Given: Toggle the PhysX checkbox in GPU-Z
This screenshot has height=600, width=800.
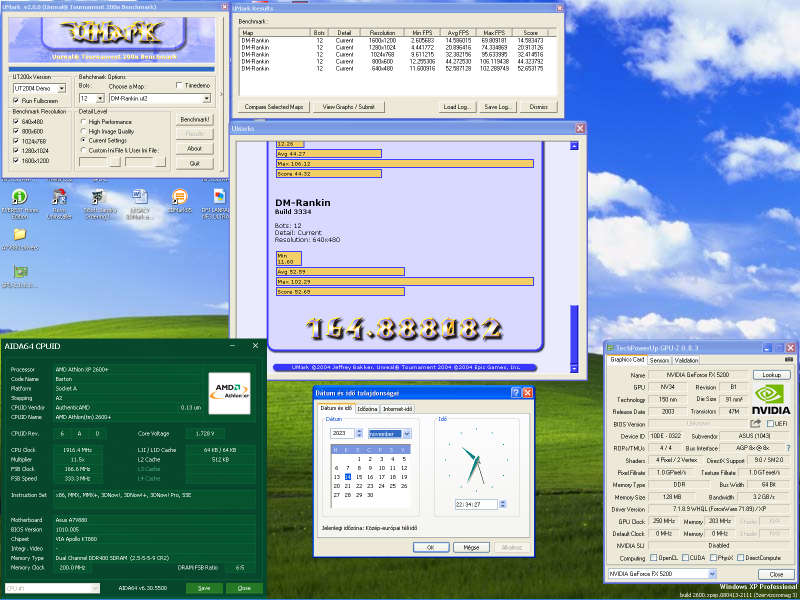Looking at the screenshot, I should coord(713,558).
